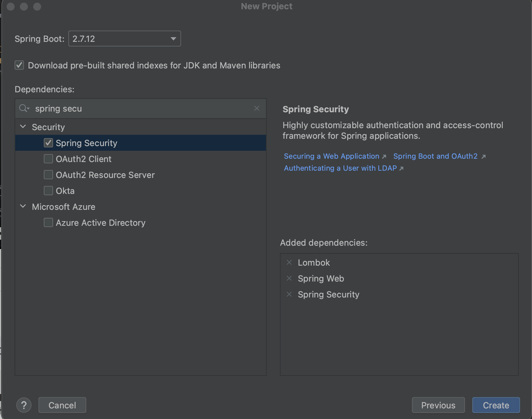The image size is (532, 419).
Task: Select the Azure Active Directory row label
Action: tap(100, 223)
